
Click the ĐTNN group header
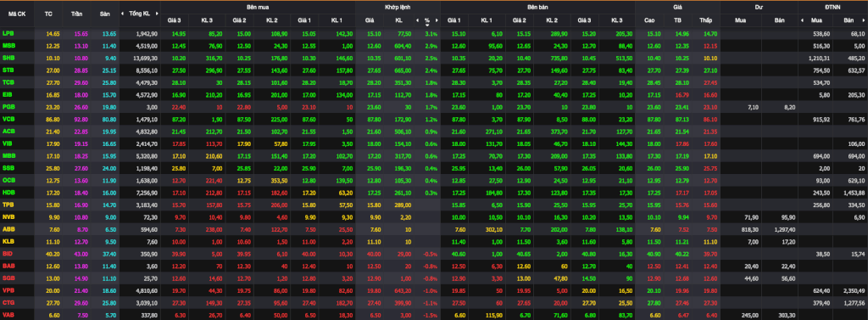pos(832,7)
